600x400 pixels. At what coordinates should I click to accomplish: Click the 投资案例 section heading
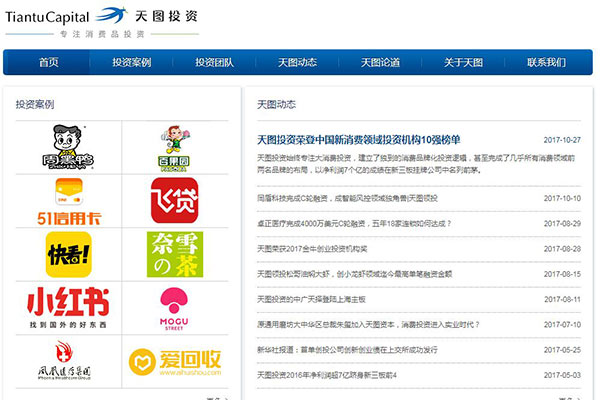(x=35, y=104)
